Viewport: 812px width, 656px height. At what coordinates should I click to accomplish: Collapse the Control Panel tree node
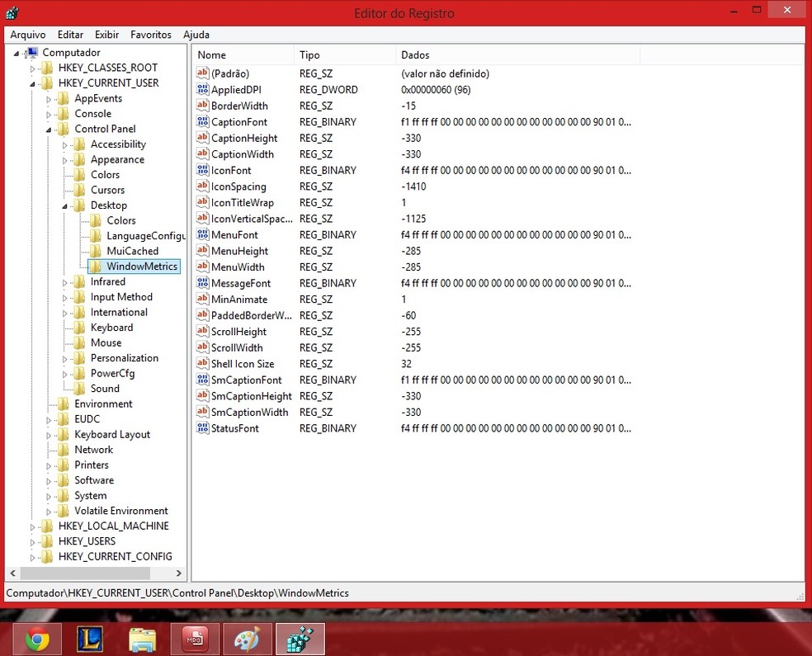(x=50, y=130)
